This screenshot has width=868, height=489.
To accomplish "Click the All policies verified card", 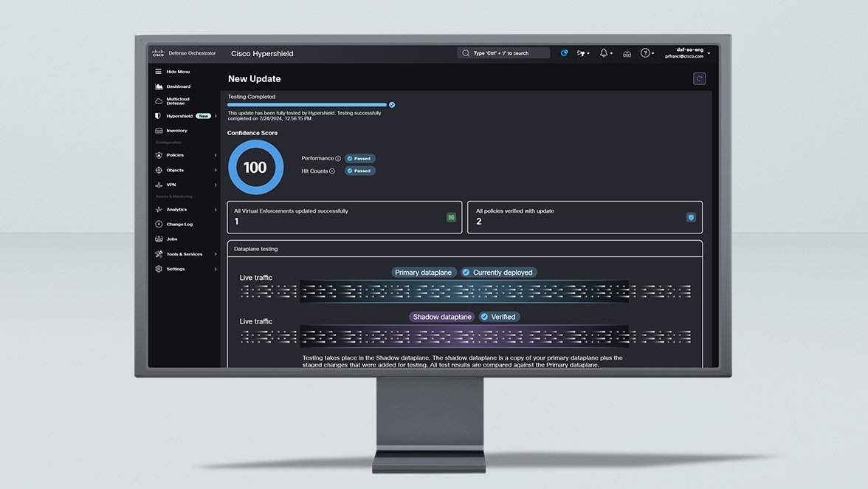I will pyautogui.click(x=585, y=217).
